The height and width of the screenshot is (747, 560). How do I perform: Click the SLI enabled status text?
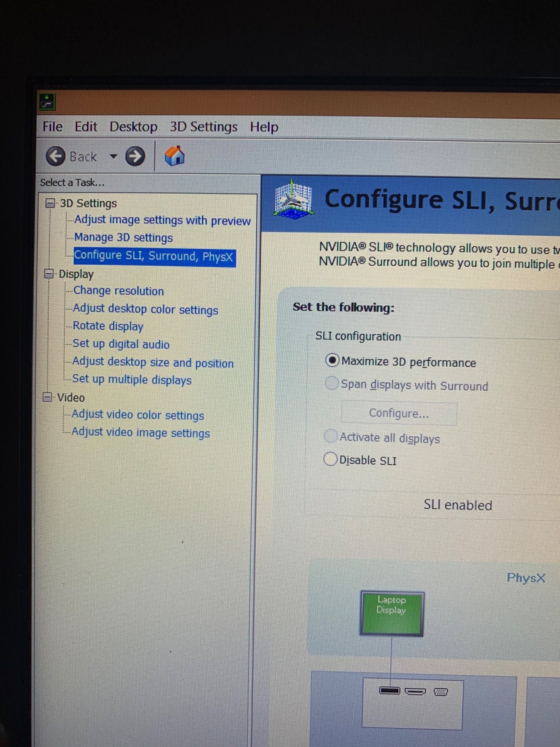(458, 505)
